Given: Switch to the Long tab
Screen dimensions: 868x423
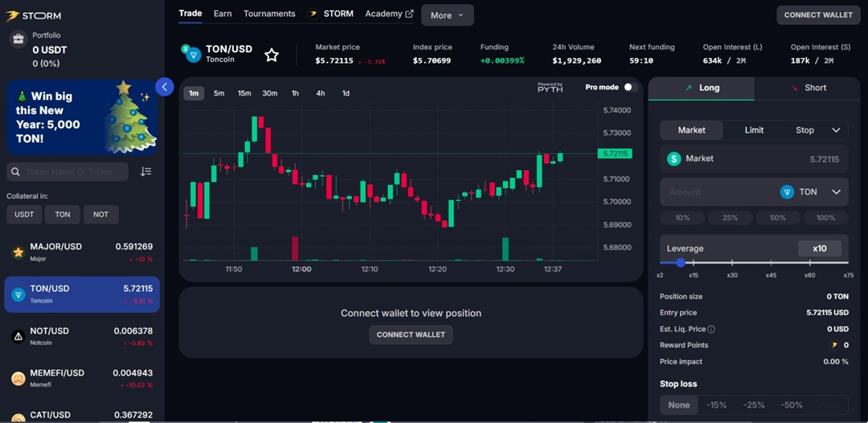Looking at the screenshot, I should tap(701, 88).
